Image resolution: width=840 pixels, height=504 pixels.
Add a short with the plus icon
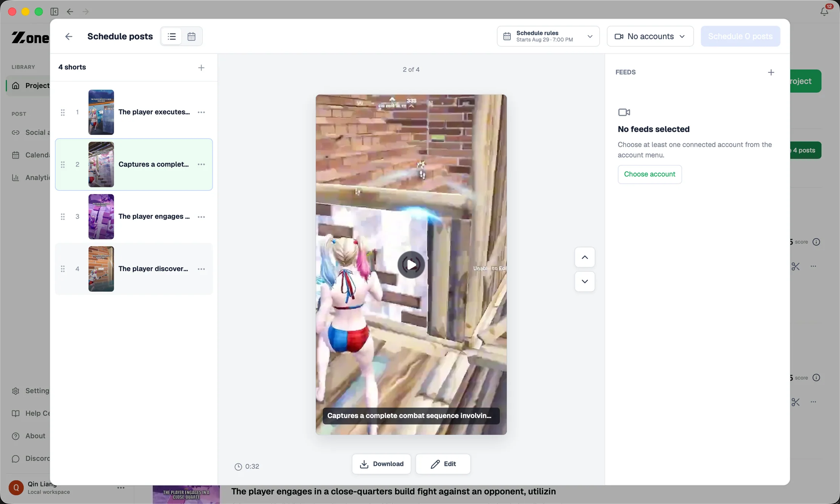pos(201,68)
